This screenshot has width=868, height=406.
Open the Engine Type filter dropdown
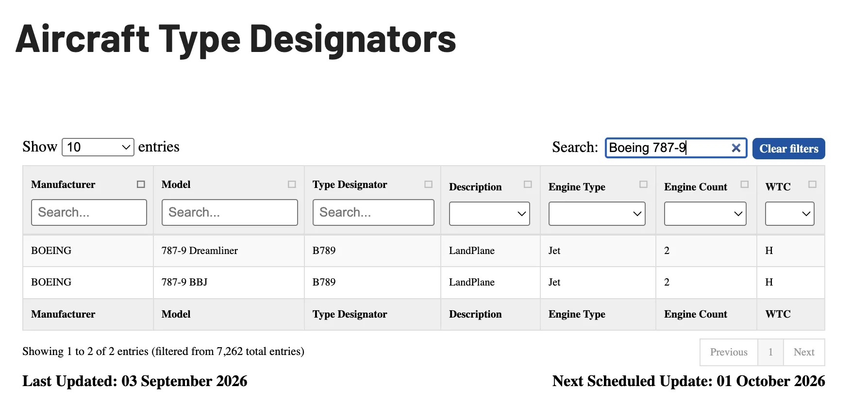pos(597,214)
